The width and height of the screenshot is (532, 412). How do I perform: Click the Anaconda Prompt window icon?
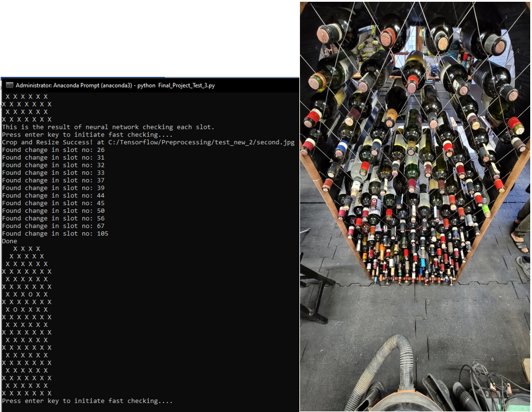[9, 85]
